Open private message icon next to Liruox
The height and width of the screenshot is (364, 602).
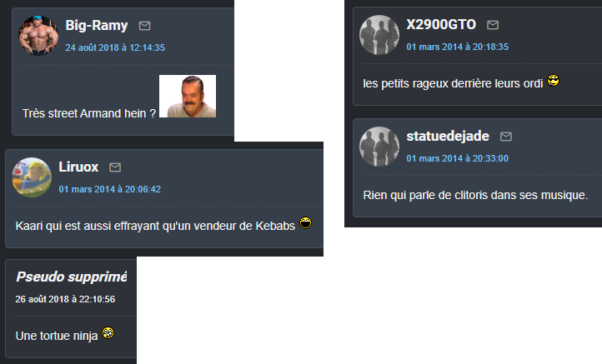(115, 167)
